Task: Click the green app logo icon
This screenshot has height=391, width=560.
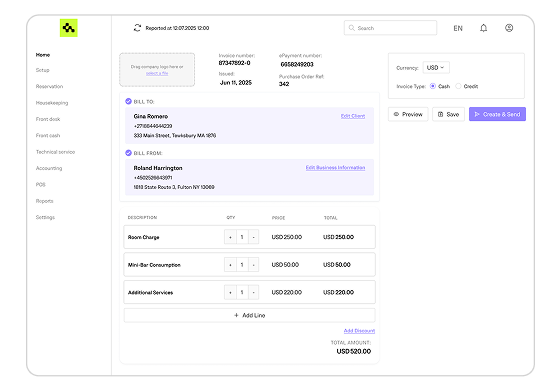Action: click(x=69, y=28)
